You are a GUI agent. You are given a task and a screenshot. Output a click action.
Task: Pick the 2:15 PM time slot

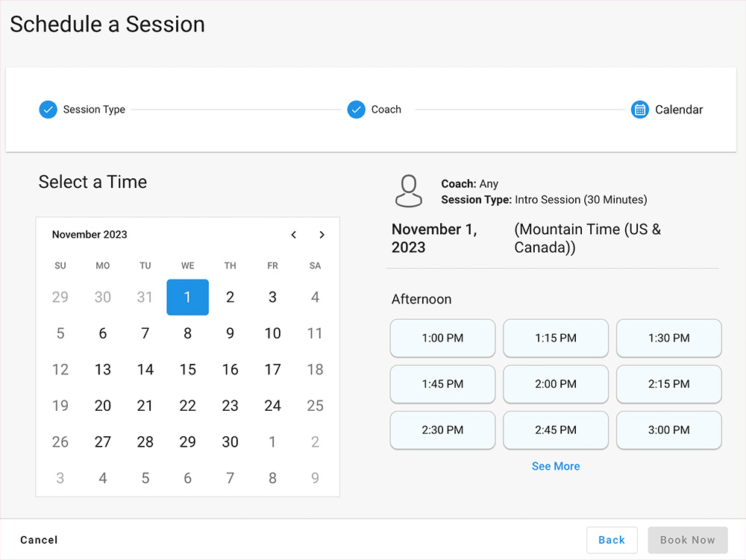point(669,384)
